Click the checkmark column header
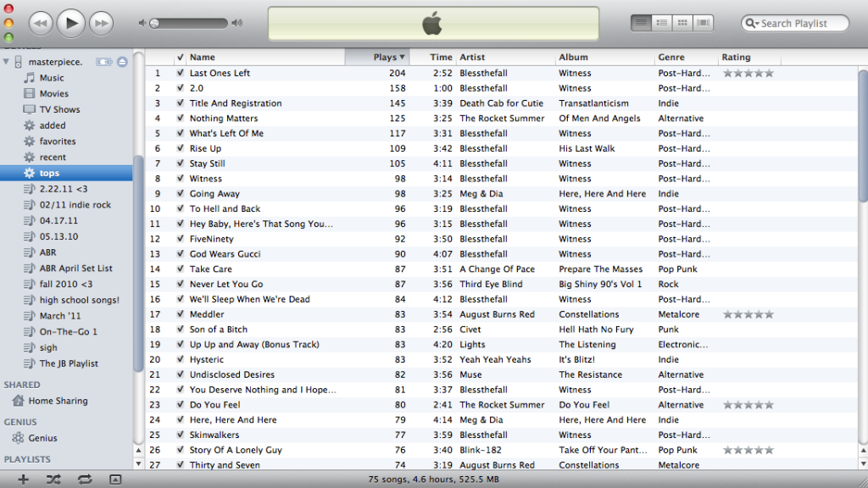The width and height of the screenshot is (868, 488). pyautogui.click(x=180, y=57)
